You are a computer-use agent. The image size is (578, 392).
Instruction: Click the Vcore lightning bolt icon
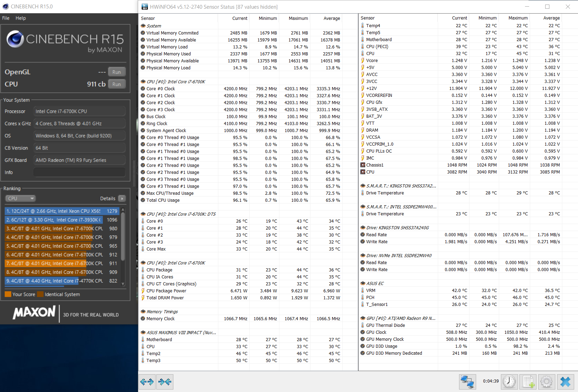coord(363,61)
